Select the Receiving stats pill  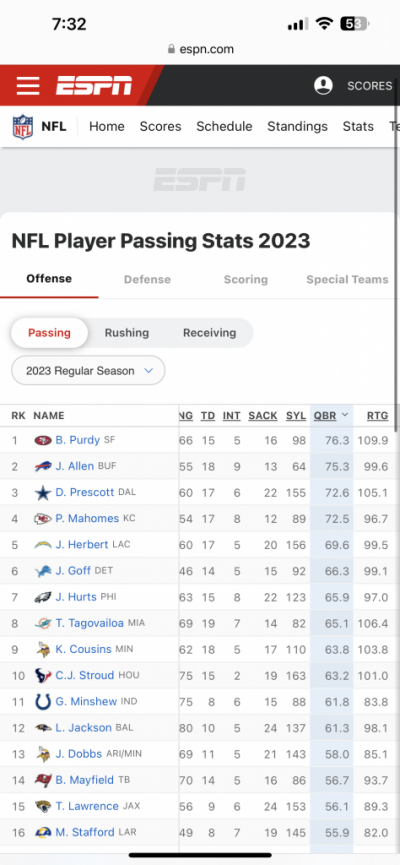click(210, 333)
